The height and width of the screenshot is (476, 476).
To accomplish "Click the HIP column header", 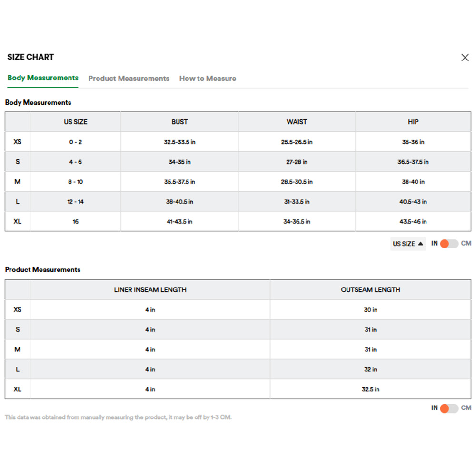I will [413, 122].
